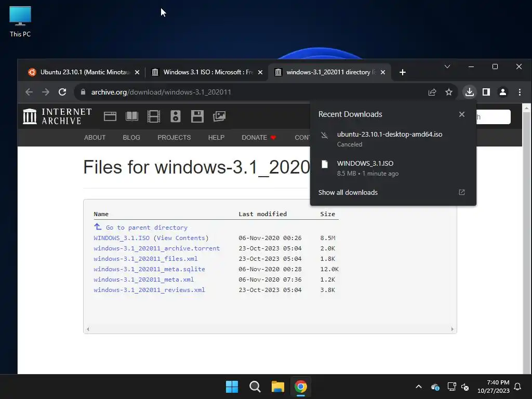The image size is (532, 399).
Task: Open network status tray icon
Action: 451,387
